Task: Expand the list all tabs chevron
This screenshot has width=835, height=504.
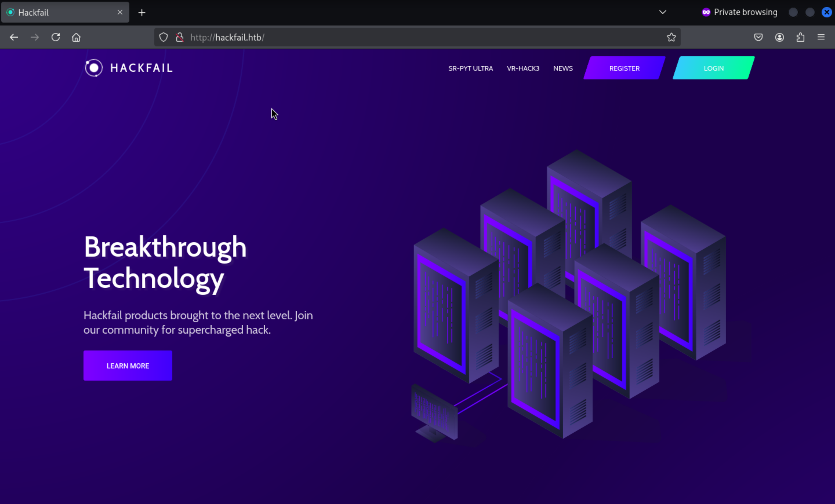Action: [662, 12]
